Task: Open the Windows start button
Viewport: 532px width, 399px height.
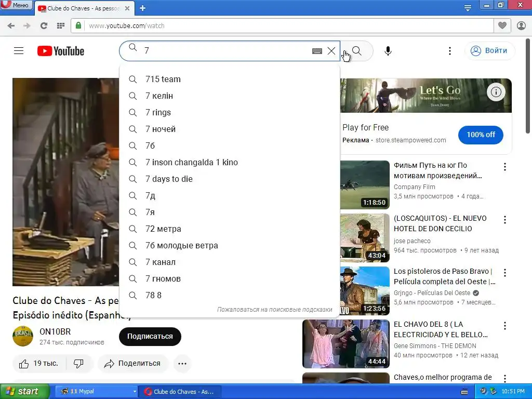Action: click(24, 391)
